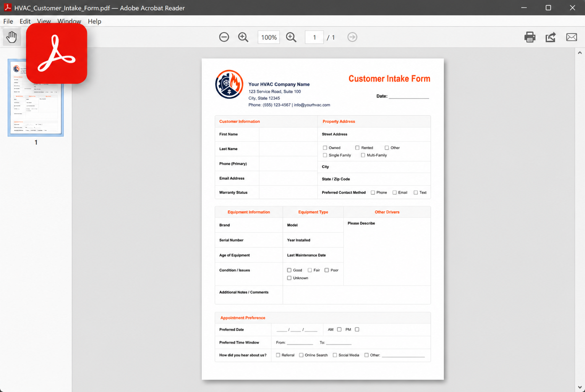
Task: Click the Phone (Primary) field
Action: pyautogui.click(x=288, y=164)
